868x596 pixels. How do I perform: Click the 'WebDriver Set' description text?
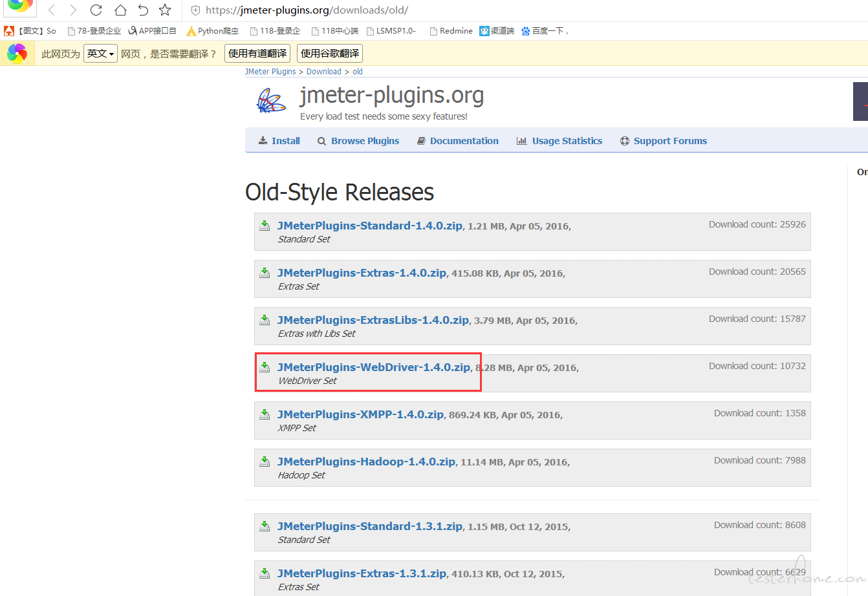point(307,381)
